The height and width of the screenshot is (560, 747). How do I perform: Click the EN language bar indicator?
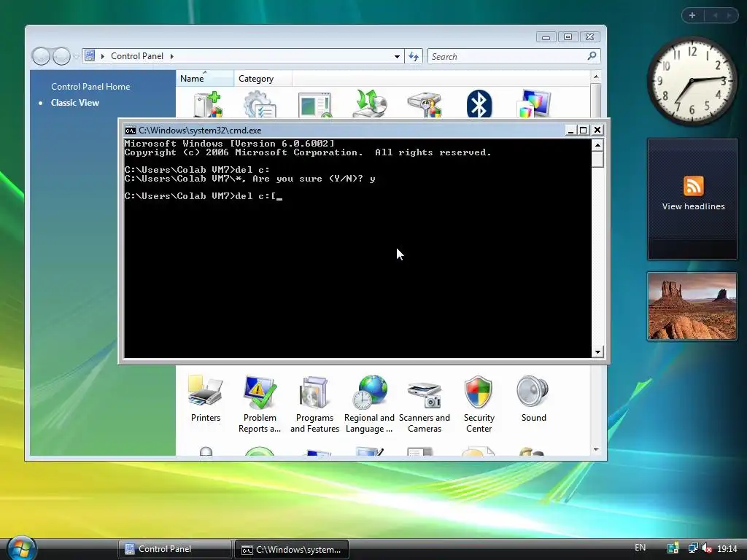click(640, 548)
